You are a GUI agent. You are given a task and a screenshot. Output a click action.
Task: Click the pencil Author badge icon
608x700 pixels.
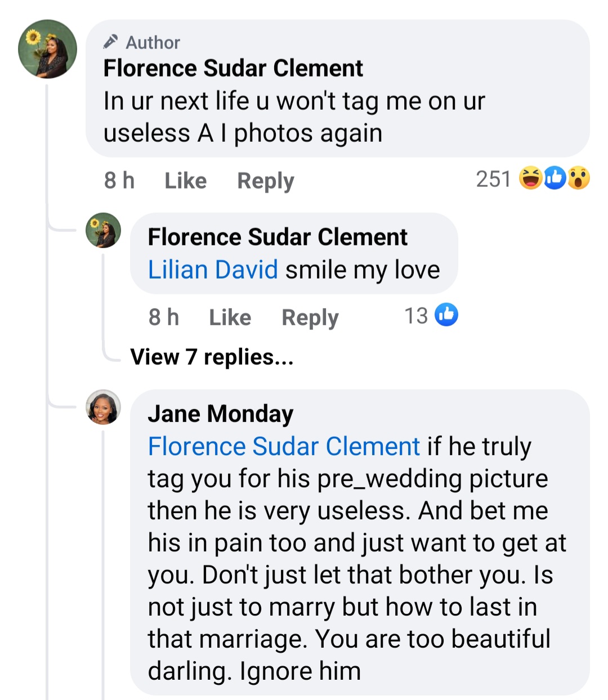[x=111, y=42]
